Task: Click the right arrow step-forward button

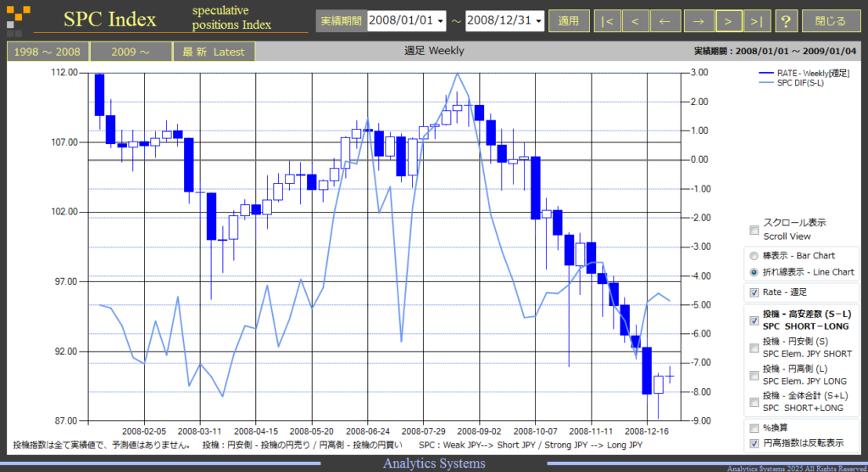Action: click(698, 21)
